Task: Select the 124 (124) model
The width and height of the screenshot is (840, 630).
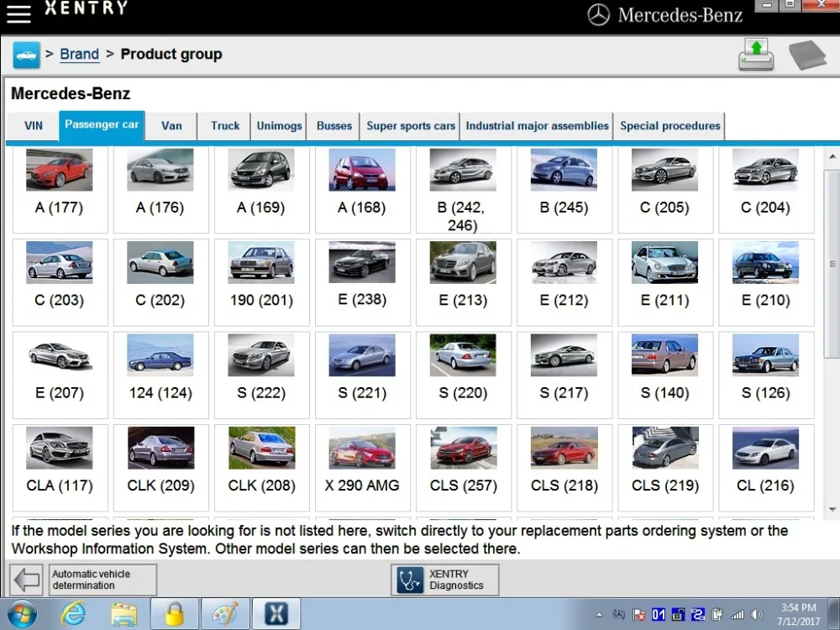Action: coord(160,375)
